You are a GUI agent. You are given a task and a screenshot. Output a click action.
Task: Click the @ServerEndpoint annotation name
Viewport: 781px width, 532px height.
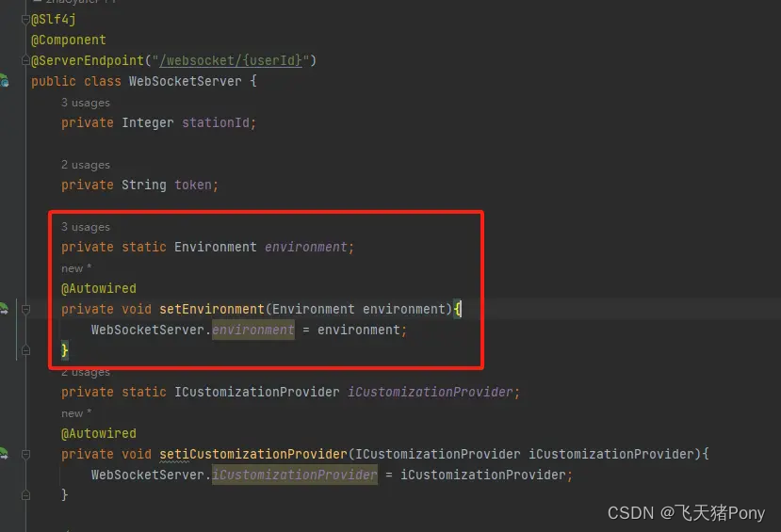pos(88,60)
